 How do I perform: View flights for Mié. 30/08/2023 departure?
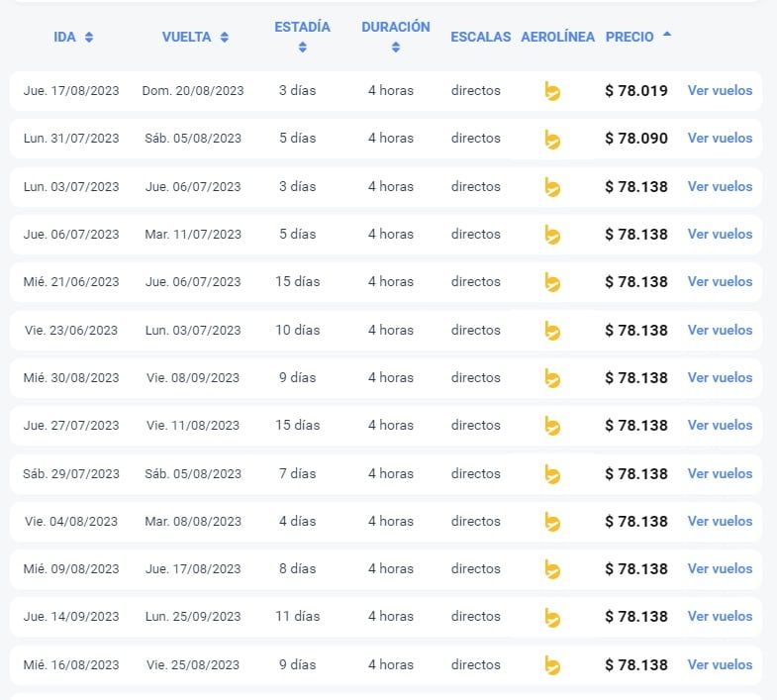pos(720,377)
